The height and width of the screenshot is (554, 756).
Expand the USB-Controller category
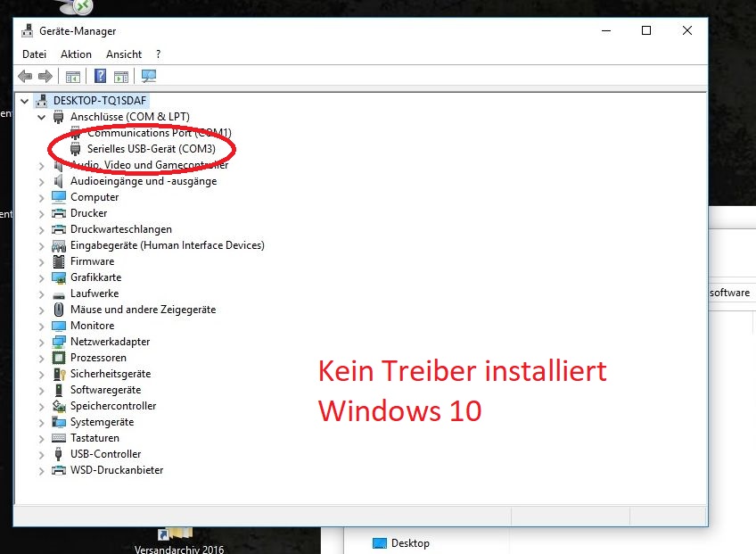pos(41,454)
